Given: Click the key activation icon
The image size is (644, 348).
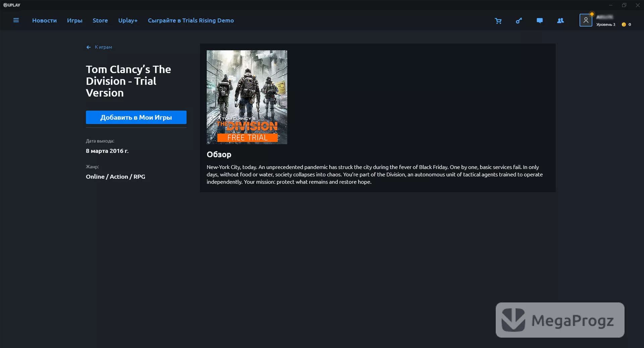Looking at the screenshot, I should click(x=519, y=21).
